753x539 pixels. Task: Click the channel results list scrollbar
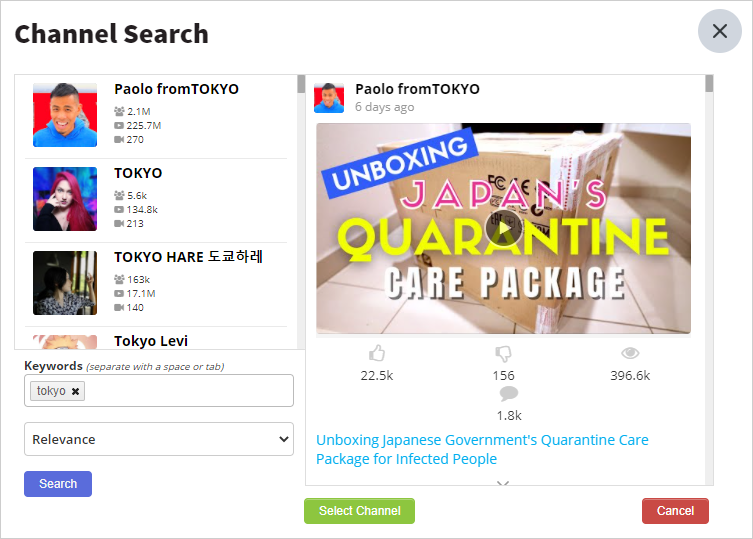[301, 211]
